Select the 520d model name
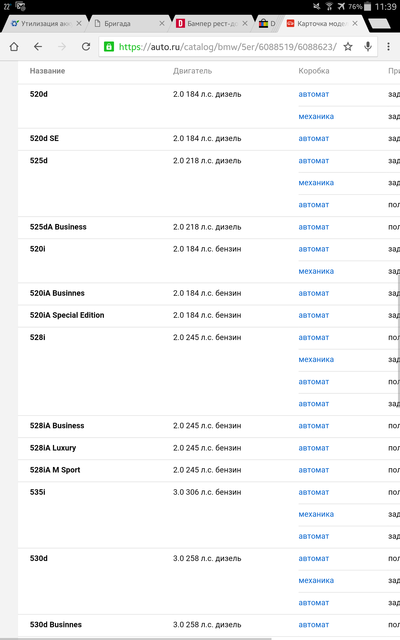400x640 pixels. click(x=38, y=94)
